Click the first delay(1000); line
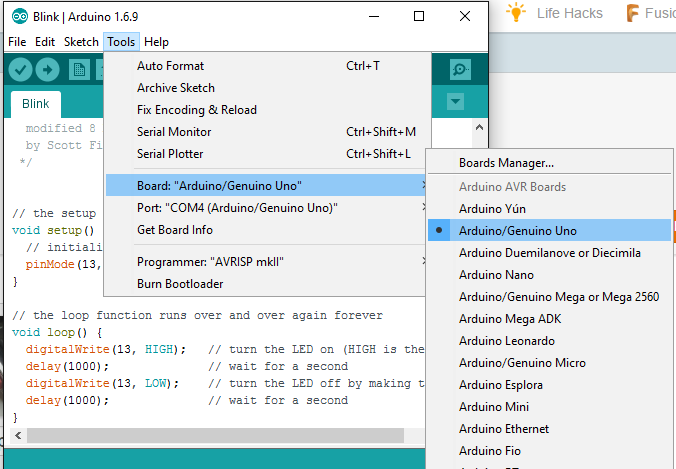The image size is (676, 469). pyautogui.click(x=67, y=366)
